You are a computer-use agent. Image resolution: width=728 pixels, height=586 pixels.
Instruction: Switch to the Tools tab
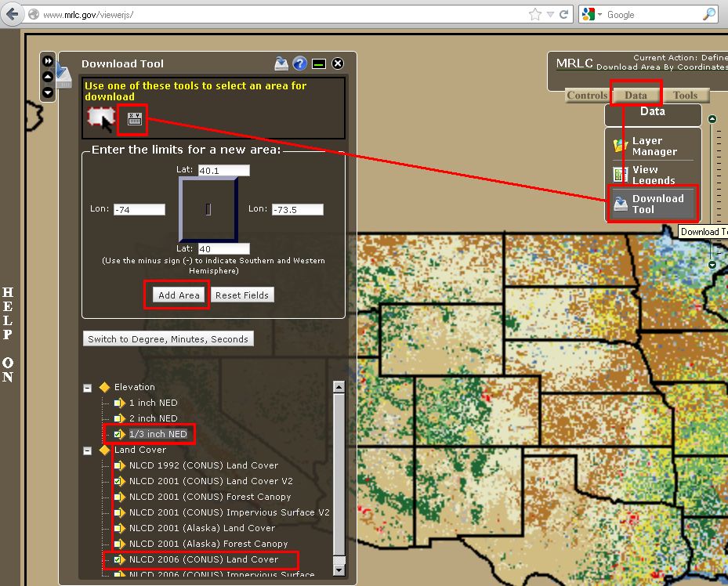(x=685, y=96)
